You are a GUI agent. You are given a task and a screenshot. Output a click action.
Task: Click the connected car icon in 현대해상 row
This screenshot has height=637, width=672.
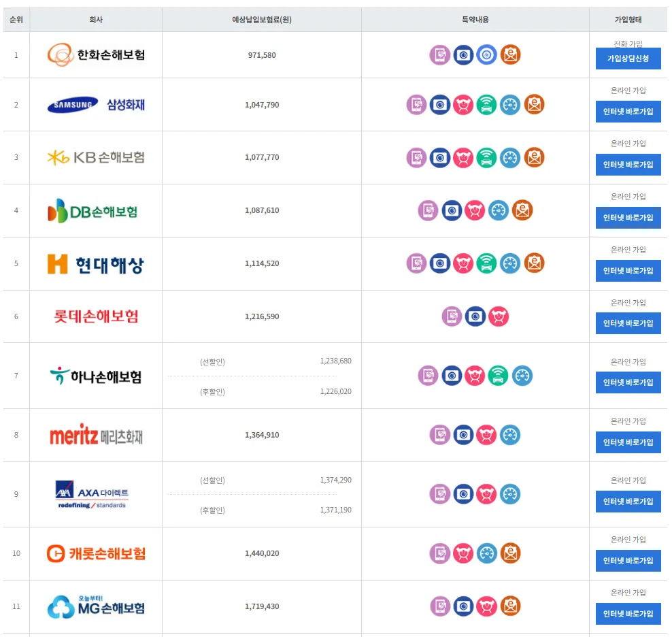click(x=486, y=263)
